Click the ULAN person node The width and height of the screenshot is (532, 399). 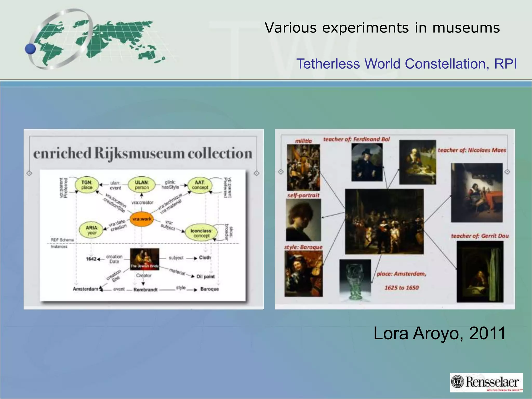[142, 185]
